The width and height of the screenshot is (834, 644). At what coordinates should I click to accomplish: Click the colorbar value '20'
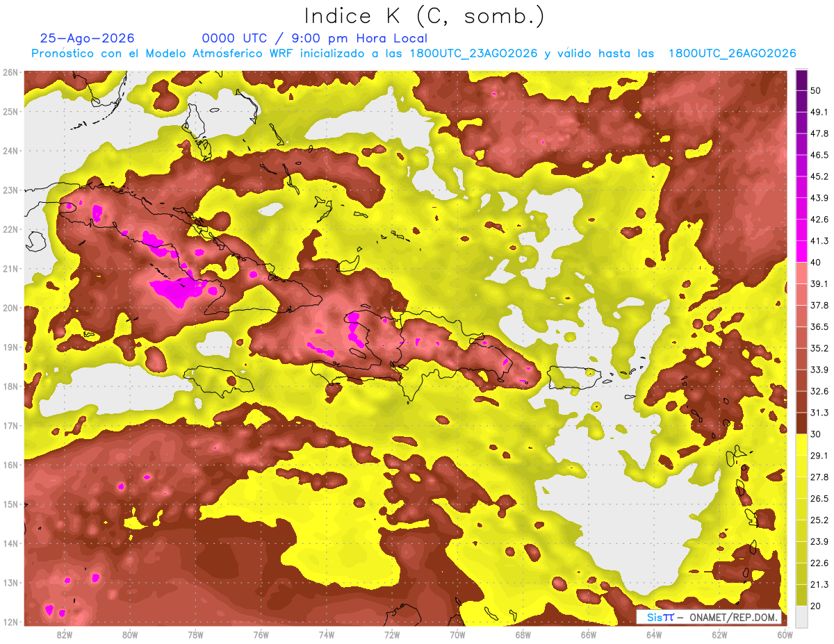(817, 606)
